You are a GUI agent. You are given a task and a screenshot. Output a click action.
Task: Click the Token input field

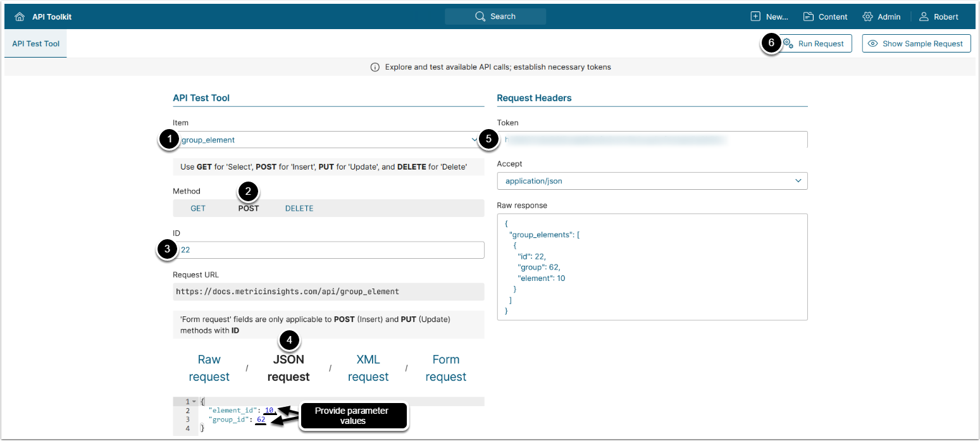pos(652,139)
